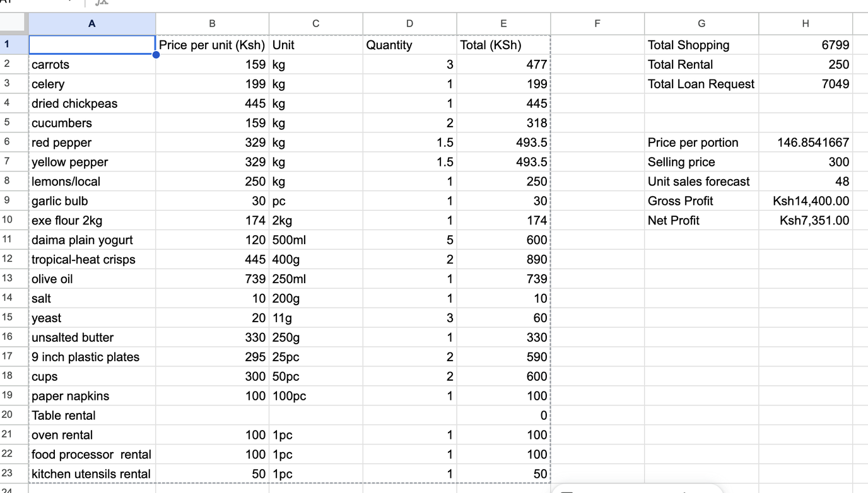Select the 'Total Loan Request' label cell
Viewport: 868px width, 493px height.
[x=701, y=84]
